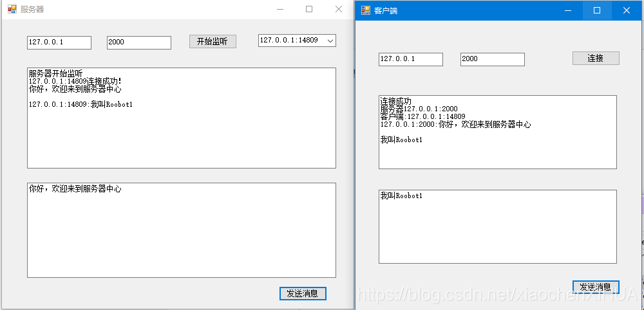
Task: Focus client port field 2000
Action: tap(493, 59)
